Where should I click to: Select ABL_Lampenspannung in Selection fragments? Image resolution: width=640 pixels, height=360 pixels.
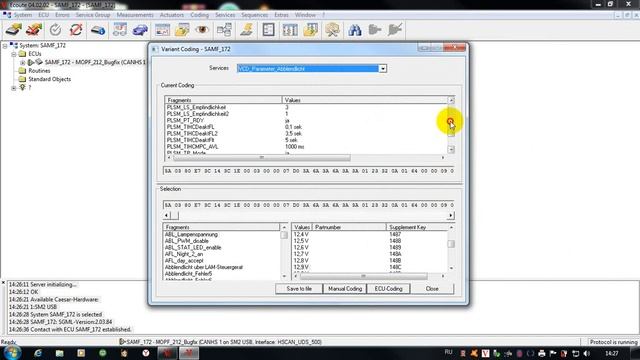click(x=191, y=234)
